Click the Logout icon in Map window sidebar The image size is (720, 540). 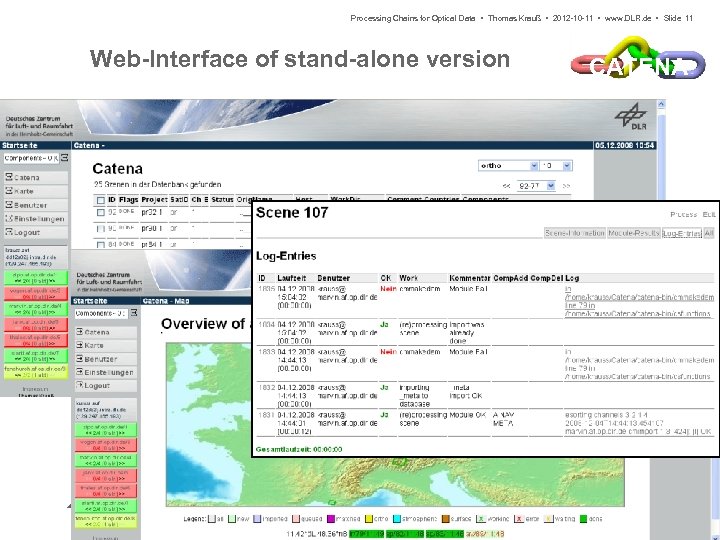tap(79, 385)
